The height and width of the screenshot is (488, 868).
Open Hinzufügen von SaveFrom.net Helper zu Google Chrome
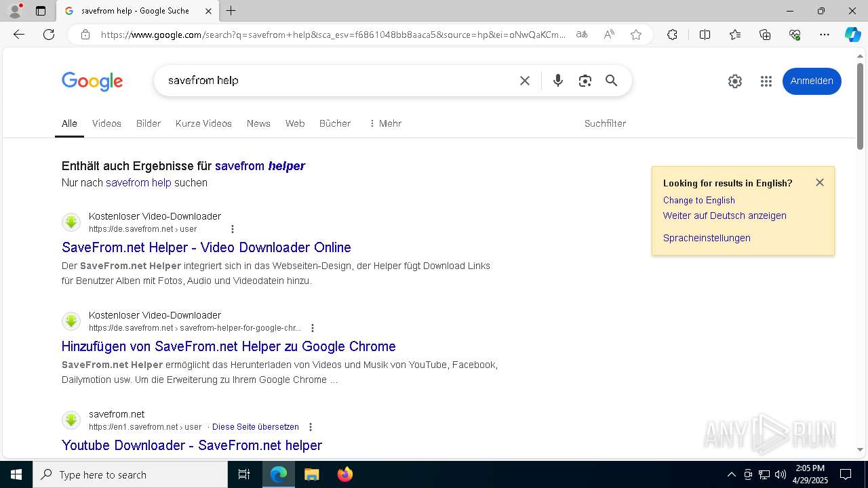[229, 346]
